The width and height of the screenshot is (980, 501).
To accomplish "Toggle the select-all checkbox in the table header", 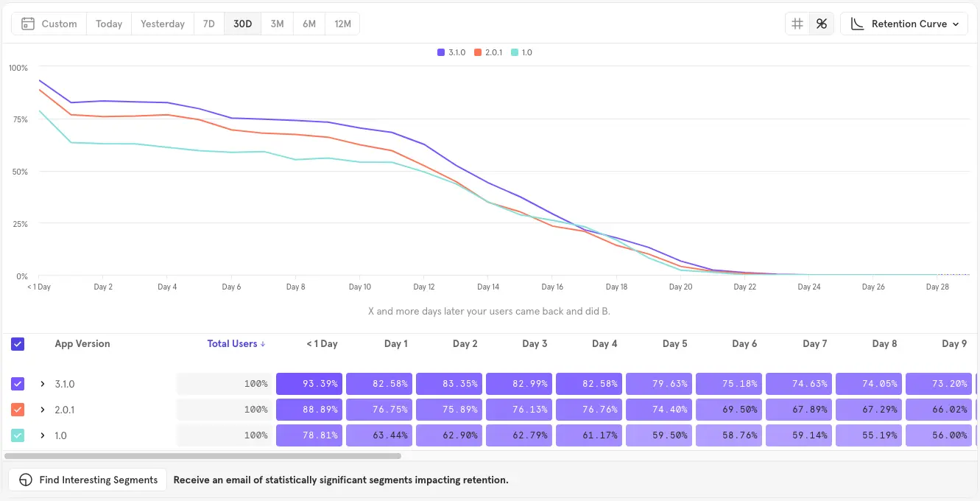I will (x=18, y=344).
